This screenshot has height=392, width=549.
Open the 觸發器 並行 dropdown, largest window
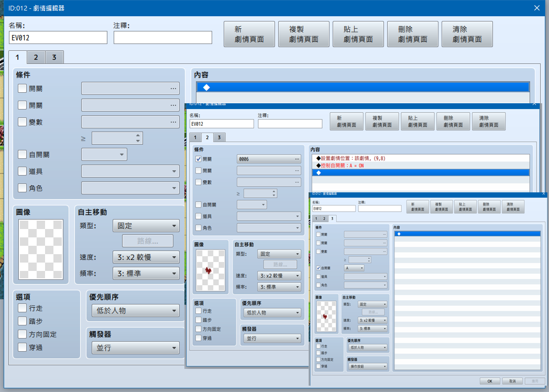pos(136,348)
